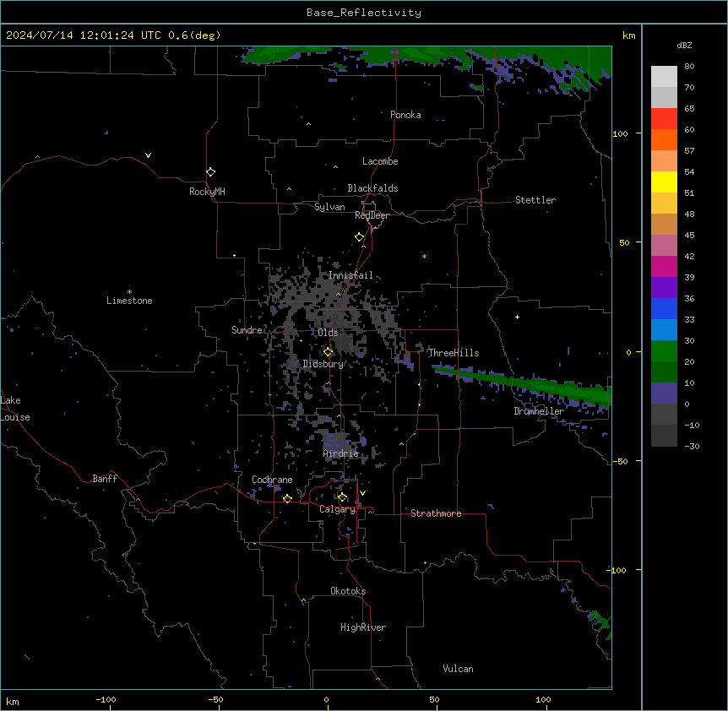Click the yellow diamond between Olds and Didsbury

coord(328,352)
